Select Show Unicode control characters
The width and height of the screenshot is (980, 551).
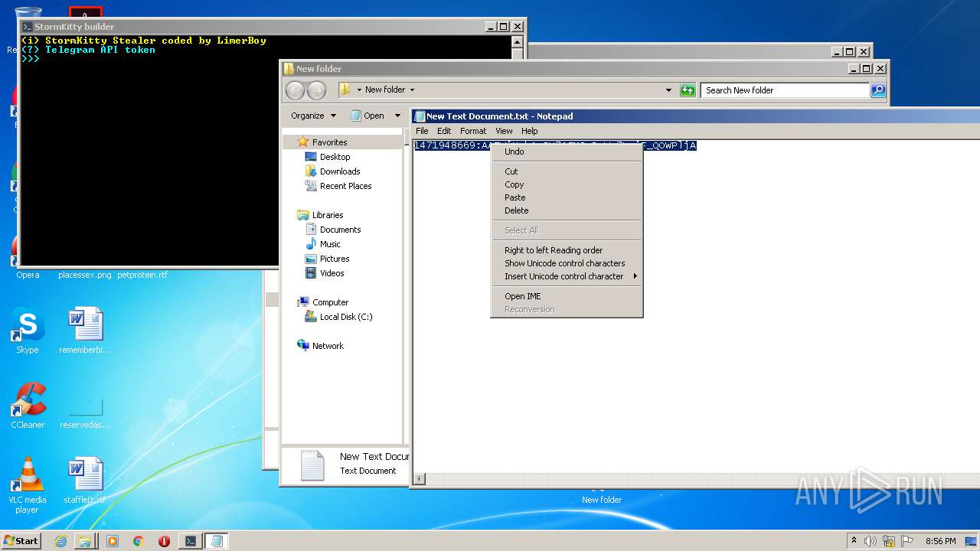566,263
